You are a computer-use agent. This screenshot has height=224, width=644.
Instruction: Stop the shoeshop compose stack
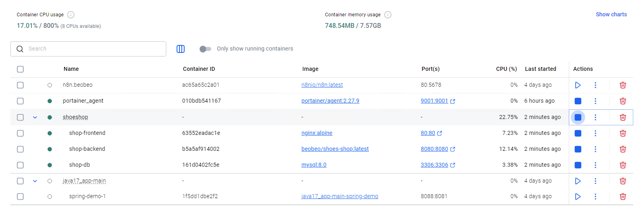pos(578,117)
